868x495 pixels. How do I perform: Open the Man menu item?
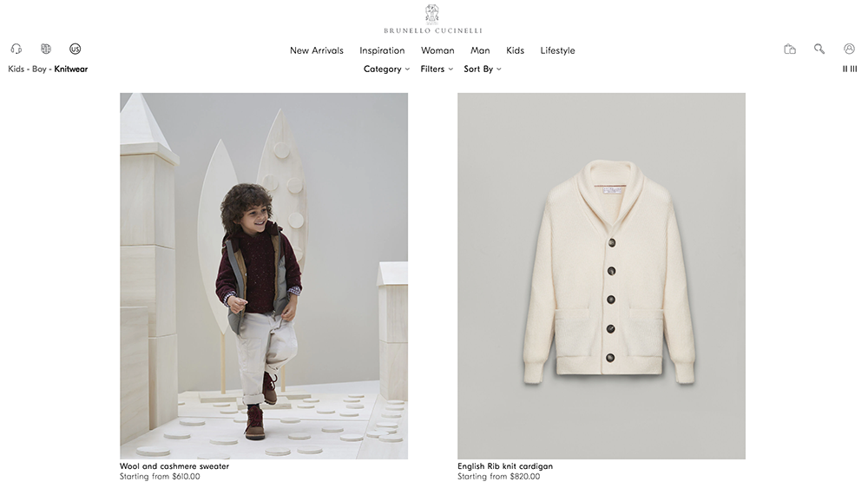480,50
